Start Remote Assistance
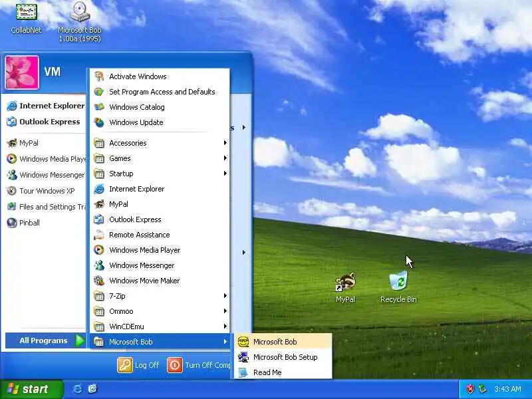Image resolution: width=532 pixels, height=399 pixels. 160,235
